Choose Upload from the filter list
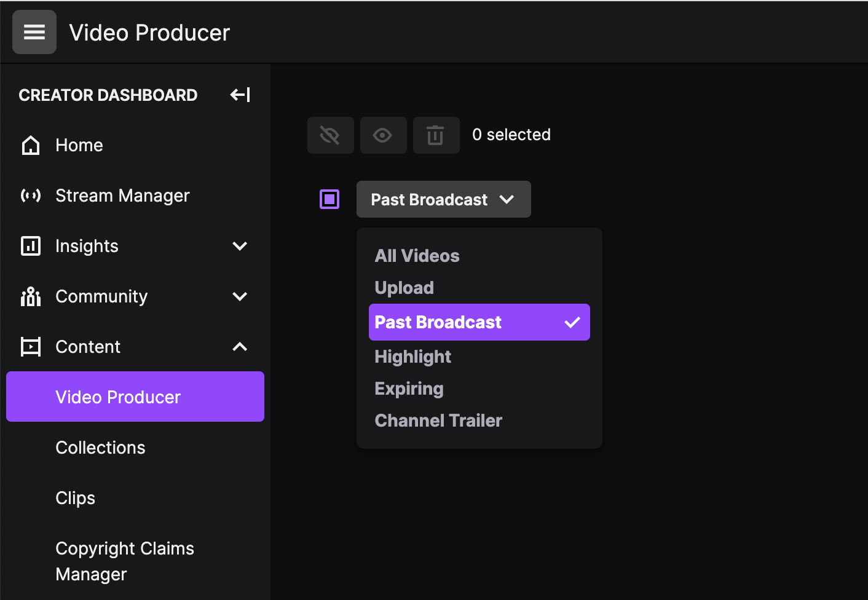The width and height of the screenshot is (868, 600). click(x=404, y=288)
